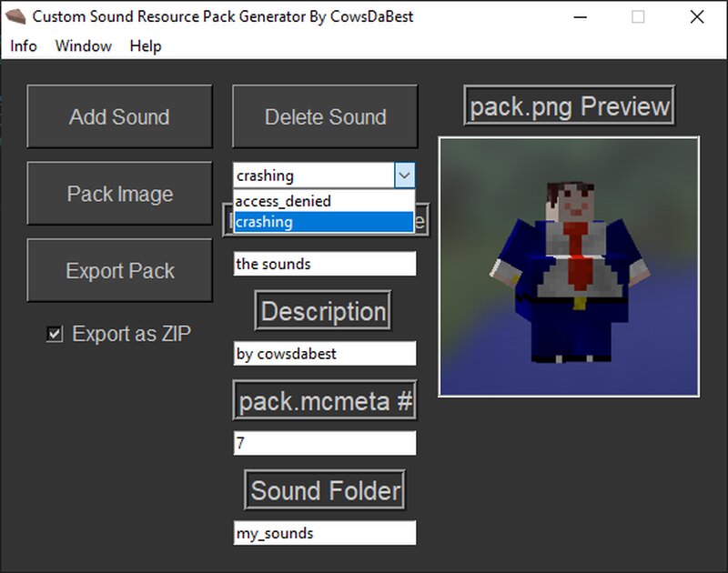
Task: Click the Add Sound button
Action: click(120, 116)
